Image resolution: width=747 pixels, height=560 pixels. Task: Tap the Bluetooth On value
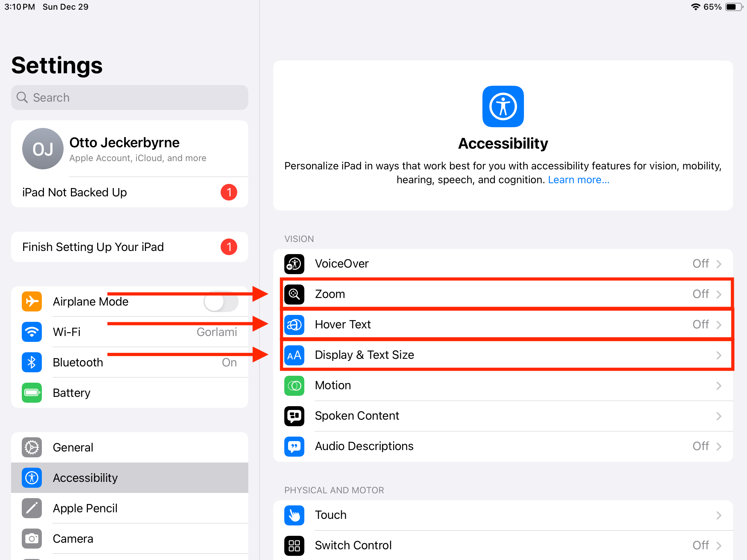229,362
